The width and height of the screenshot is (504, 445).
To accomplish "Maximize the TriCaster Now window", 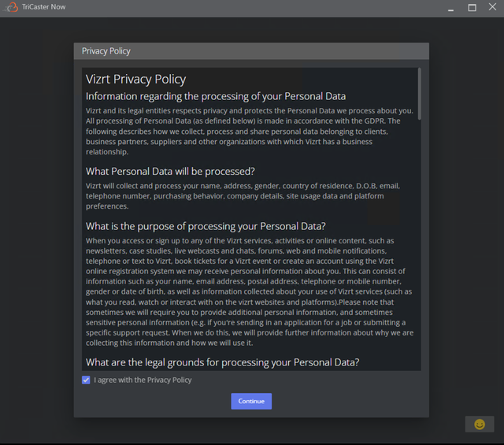I will (x=472, y=7).
